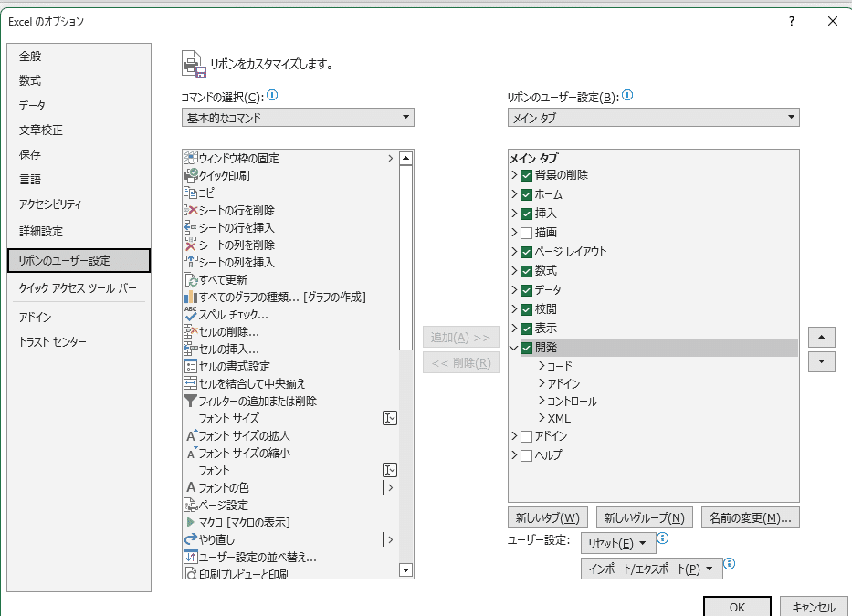Select the ユーザー設定の並べ替え icon
The width and height of the screenshot is (852, 616).
(190, 557)
